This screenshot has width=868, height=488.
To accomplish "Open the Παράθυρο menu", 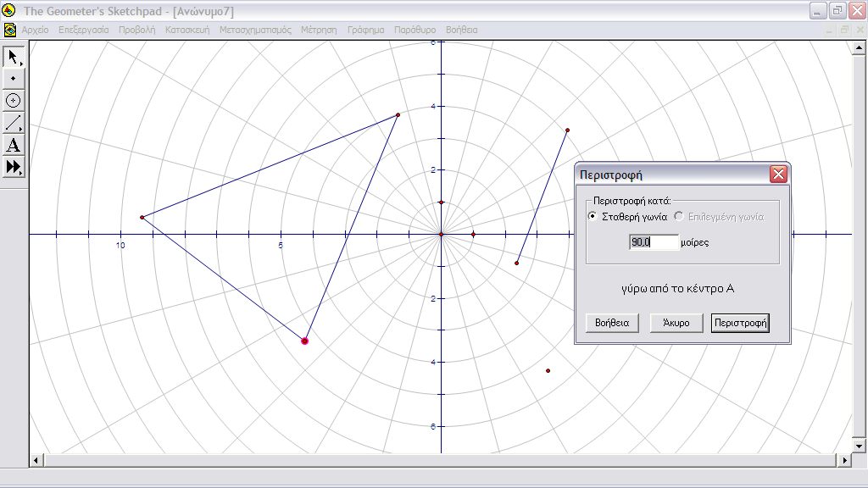I will tap(415, 30).
